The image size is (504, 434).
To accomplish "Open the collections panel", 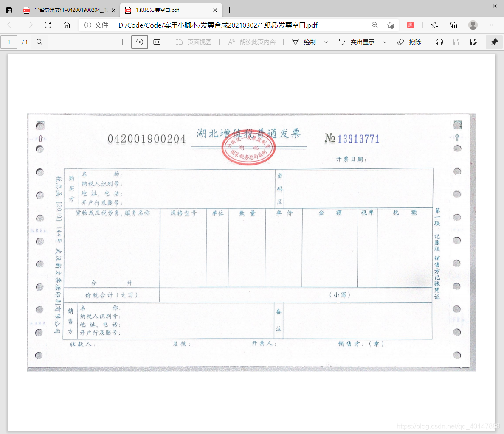I will tap(453, 25).
